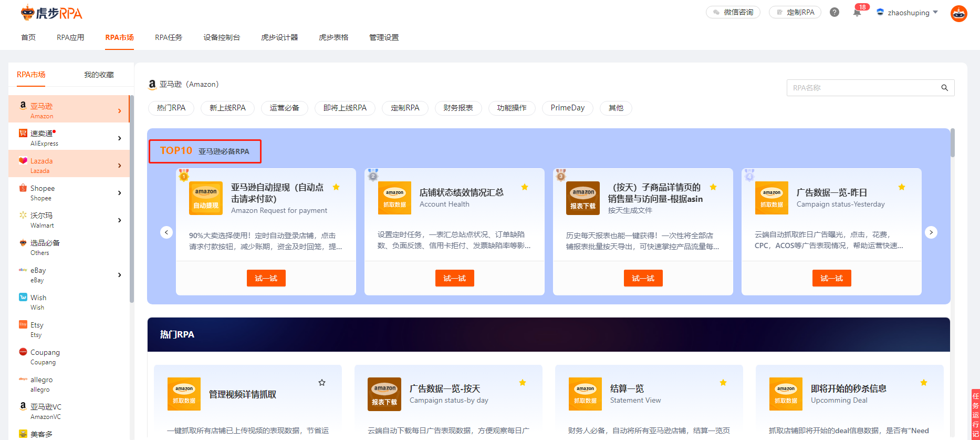Open the eBay sidebar icon
The image size is (980, 440).
[23, 270]
